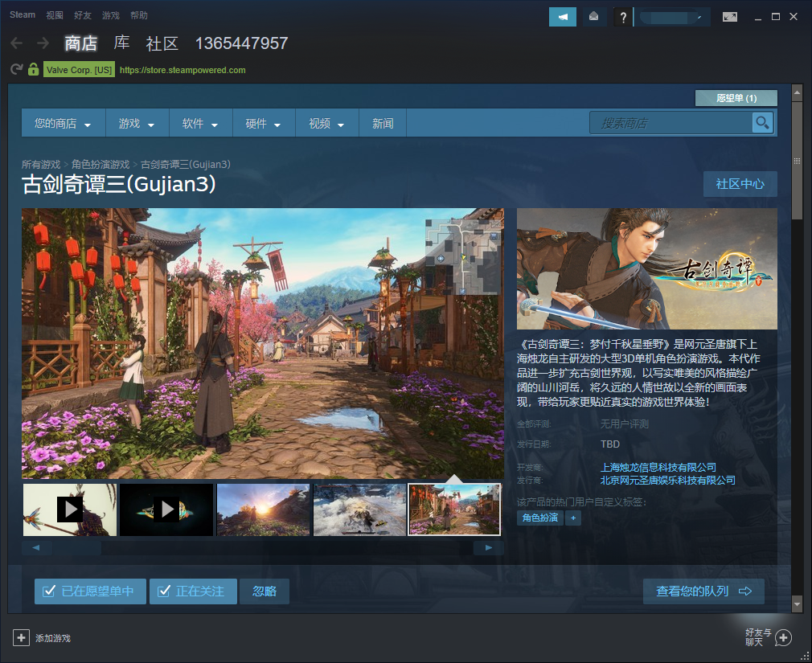The height and width of the screenshot is (663, 812).
Task: Expand the 视频 dropdown
Action: click(327, 123)
